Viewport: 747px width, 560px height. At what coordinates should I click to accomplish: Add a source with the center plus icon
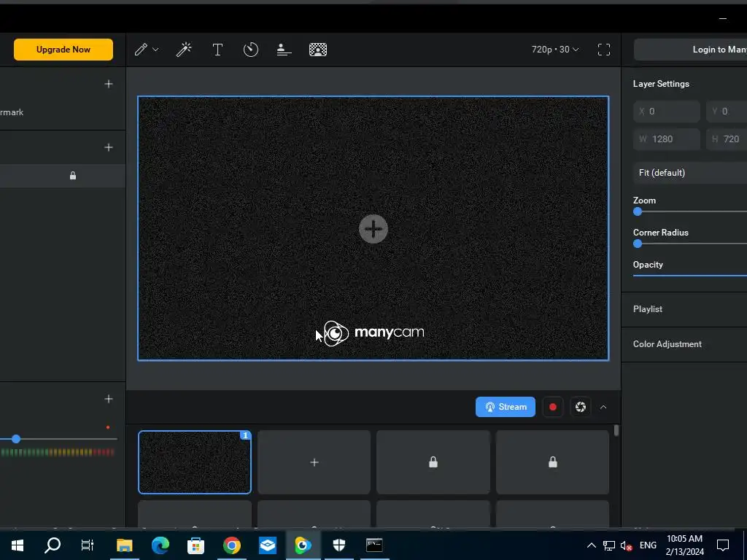point(373,229)
